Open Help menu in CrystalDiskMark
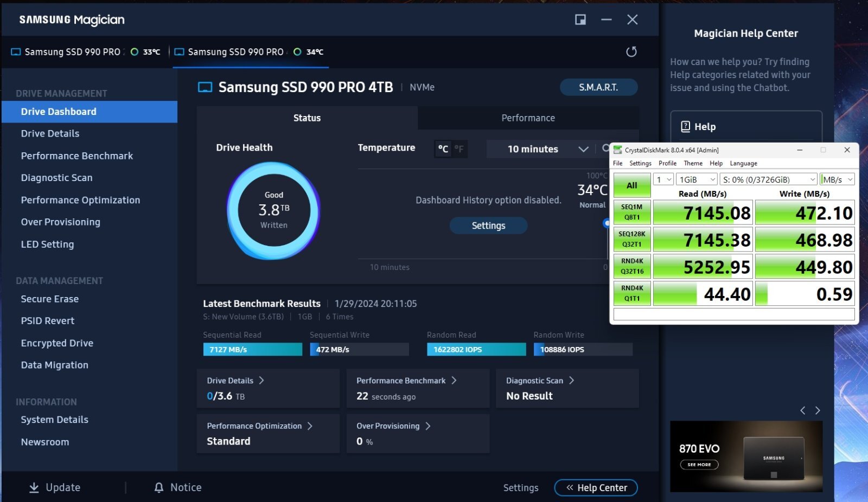The height and width of the screenshot is (502, 868). tap(716, 163)
